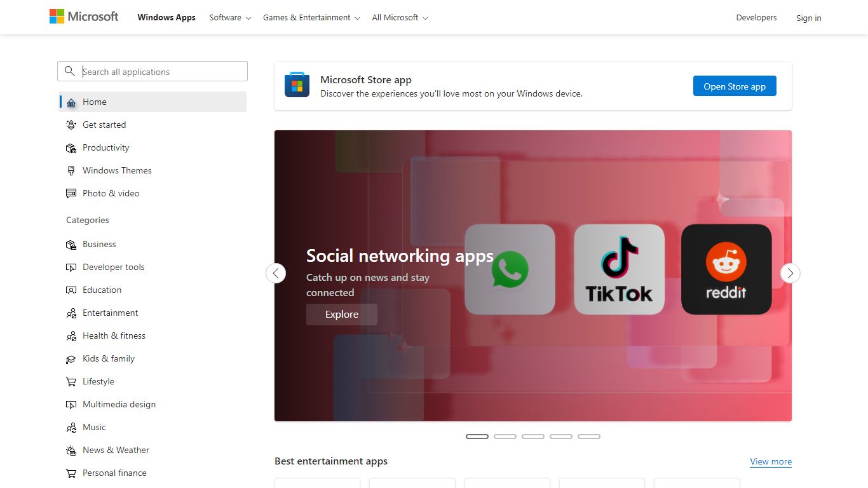Go to next carousel slide
Viewport: 868px width, 488px height.
click(x=790, y=273)
